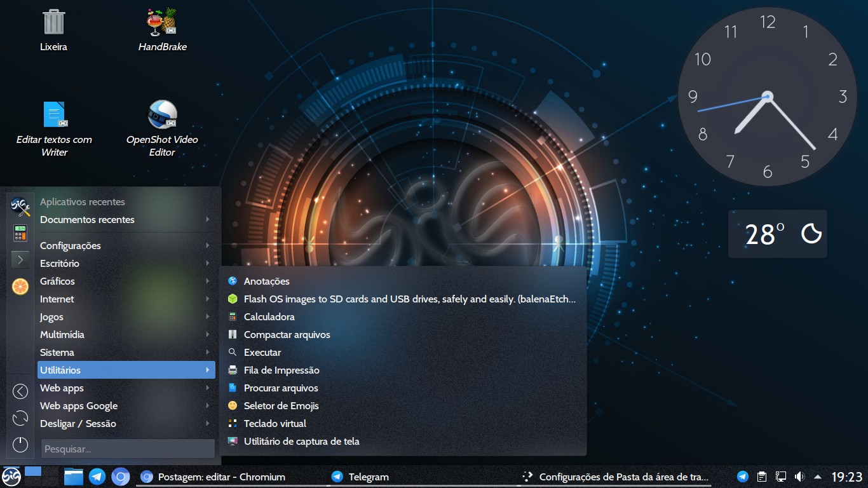Open the Calculadora utility

point(269,316)
